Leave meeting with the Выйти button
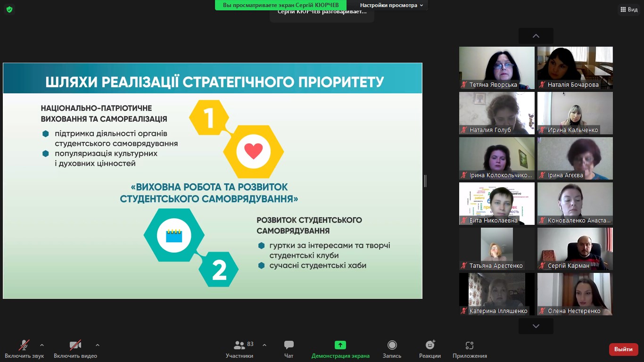644x362 pixels. tap(624, 349)
